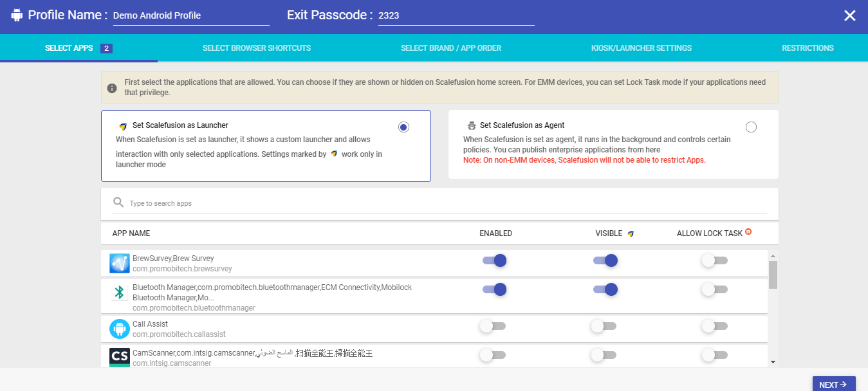Click com.promobitech.callassist package name

pos(179,334)
